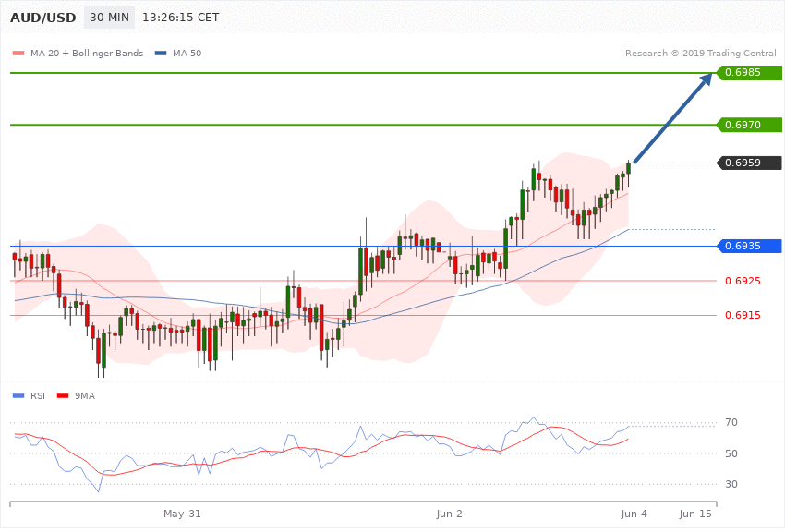Screen dimensions: 785x532
Task: Click the MA 20 + Bollinger Bands legend label
Action: click(x=87, y=53)
